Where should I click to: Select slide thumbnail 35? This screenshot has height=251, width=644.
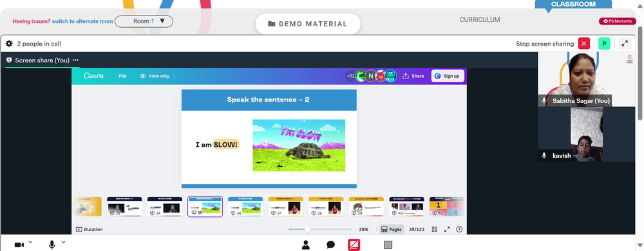click(205, 207)
